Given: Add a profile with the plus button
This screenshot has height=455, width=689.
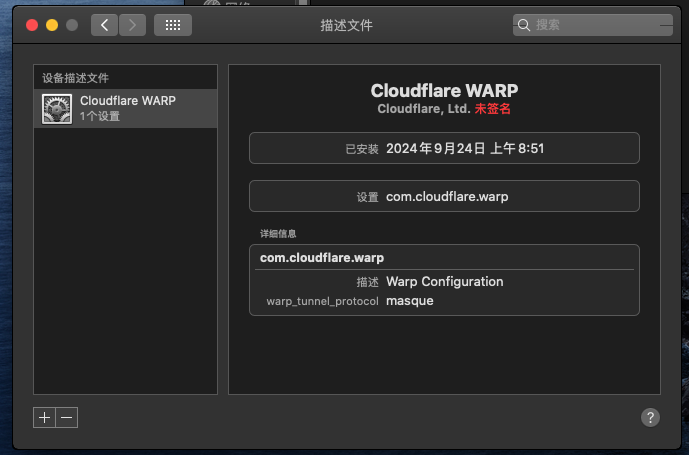Looking at the screenshot, I should click(x=44, y=418).
